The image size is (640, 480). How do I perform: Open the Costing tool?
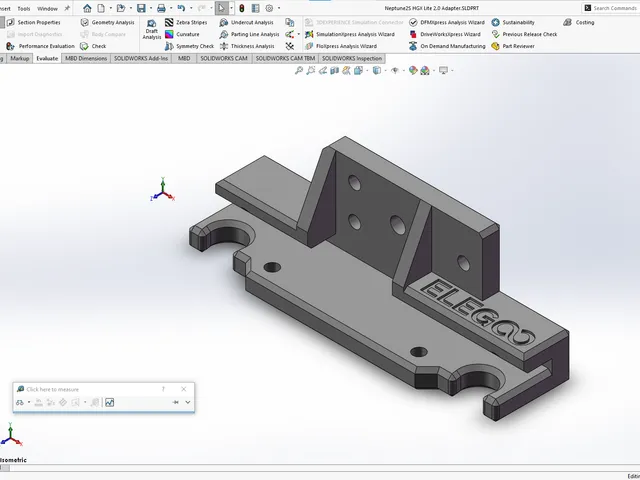pos(579,22)
